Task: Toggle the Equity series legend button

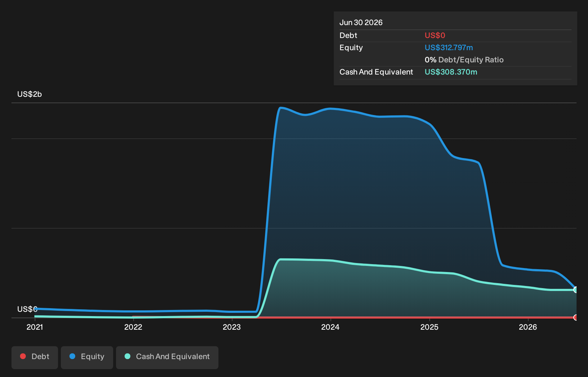Action: coord(87,357)
